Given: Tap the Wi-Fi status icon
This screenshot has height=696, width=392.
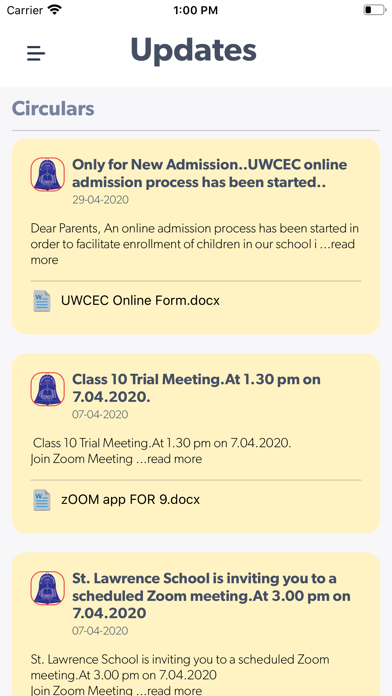Looking at the screenshot, I should (x=55, y=10).
